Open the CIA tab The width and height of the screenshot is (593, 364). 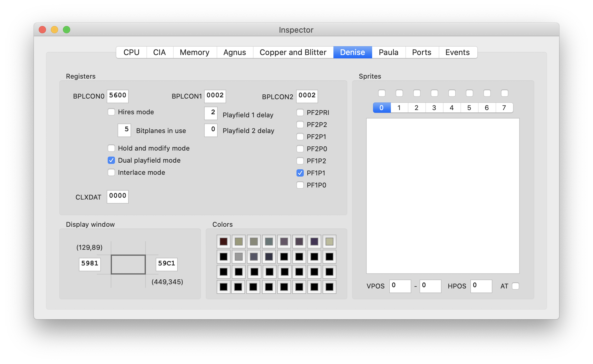click(159, 52)
